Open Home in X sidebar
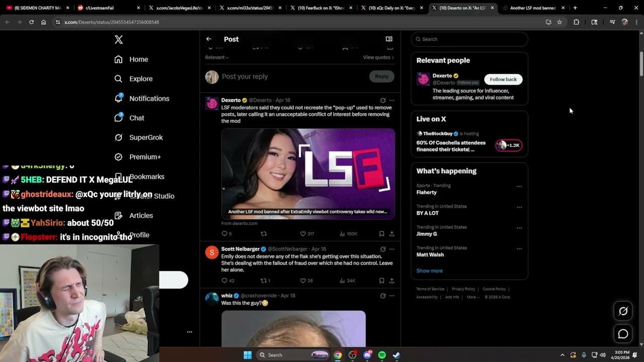The height and width of the screenshot is (362, 644). click(x=131, y=59)
